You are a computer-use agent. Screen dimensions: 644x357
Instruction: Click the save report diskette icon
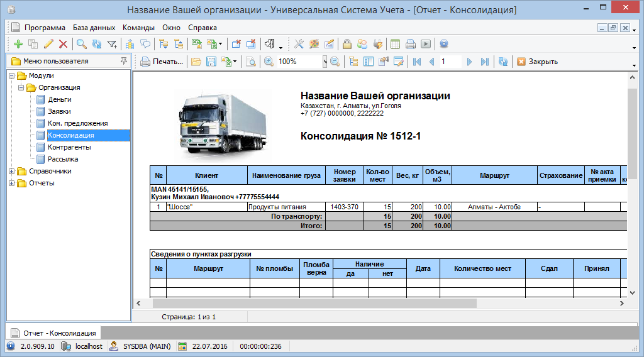(211, 62)
